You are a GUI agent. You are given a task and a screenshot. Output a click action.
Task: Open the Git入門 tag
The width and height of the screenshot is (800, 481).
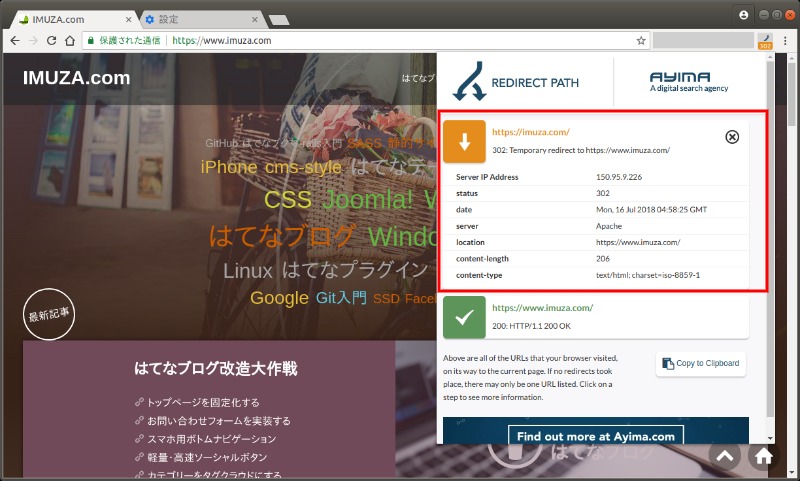341,297
